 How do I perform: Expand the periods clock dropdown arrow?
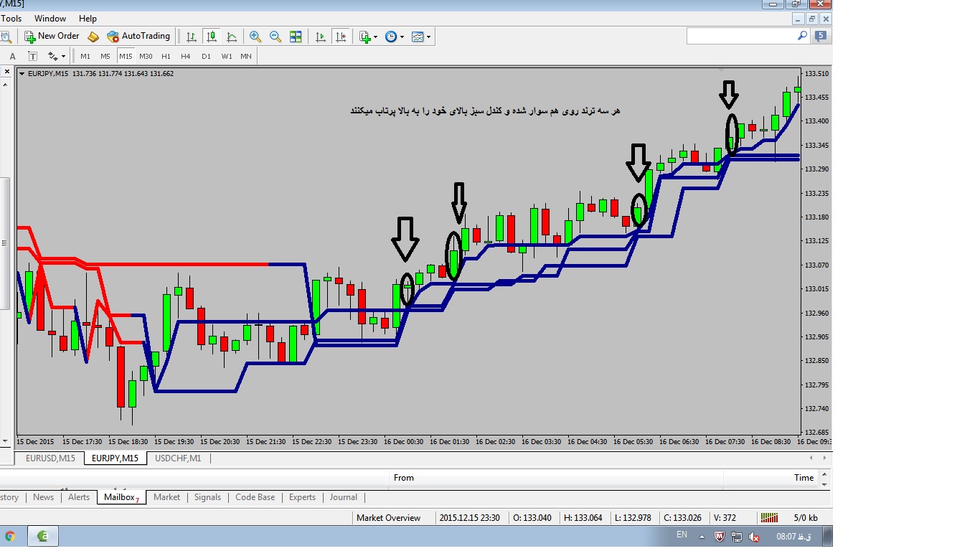(402, 37)
